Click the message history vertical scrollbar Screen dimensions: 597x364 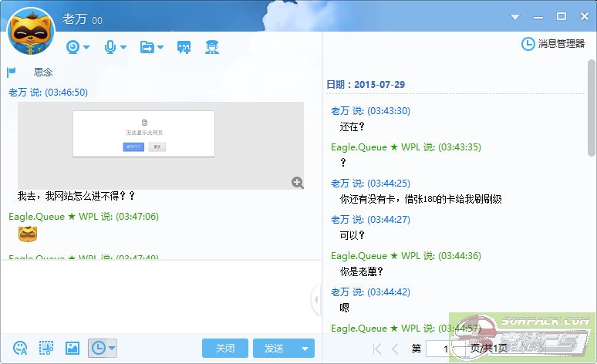pyautogui.click(x=591, y=108)
